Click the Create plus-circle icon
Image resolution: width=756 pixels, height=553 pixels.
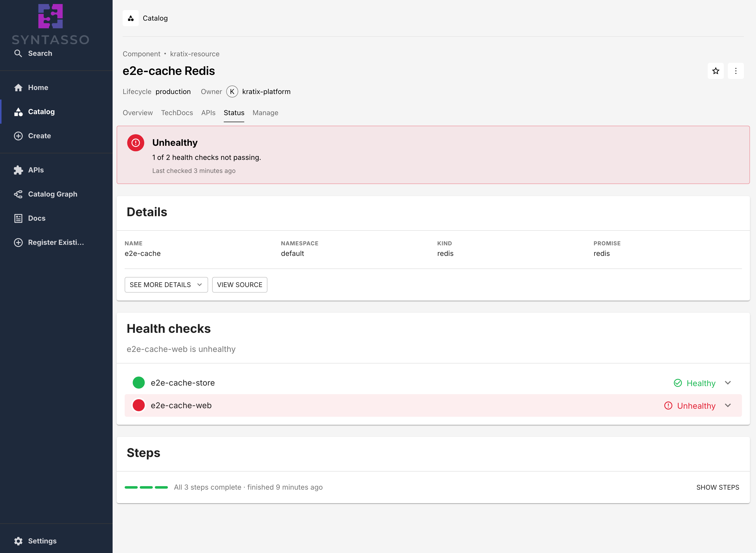pos(18,136)
